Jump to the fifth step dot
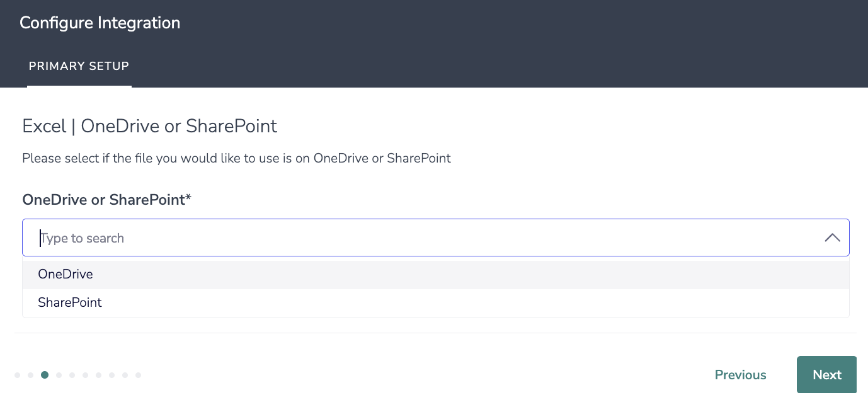Screen dimensions: 868x407 click(72, 375)
